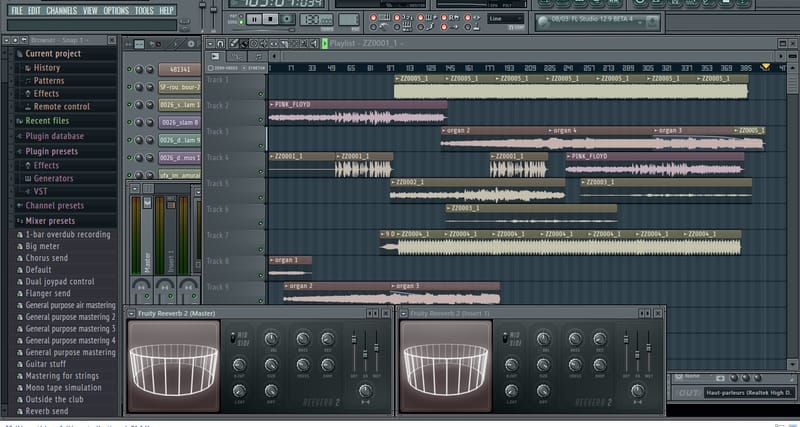Screen dimensions: 800x427
Task: Click the Remote control icon in browser
Action: [x=28, y=107]
